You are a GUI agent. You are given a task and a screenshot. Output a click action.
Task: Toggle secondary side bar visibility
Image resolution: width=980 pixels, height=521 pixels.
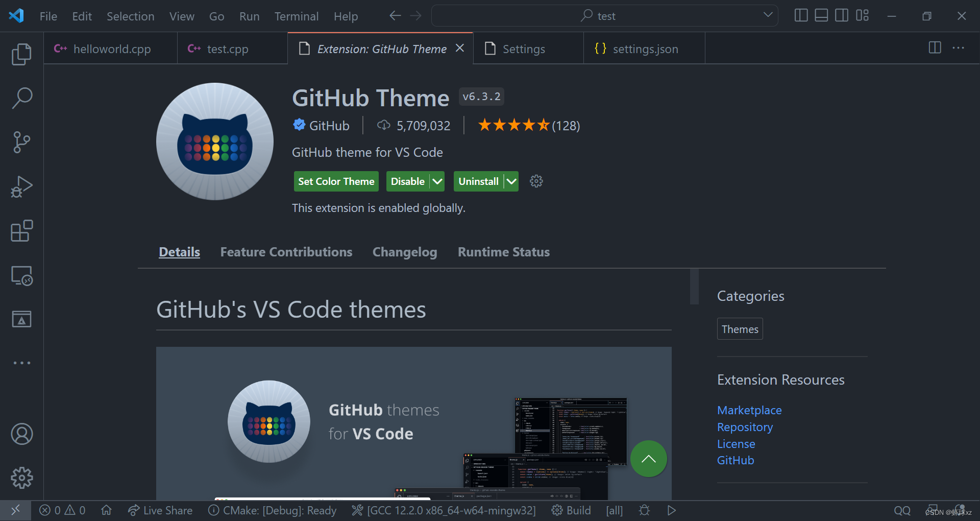[842, 16]
